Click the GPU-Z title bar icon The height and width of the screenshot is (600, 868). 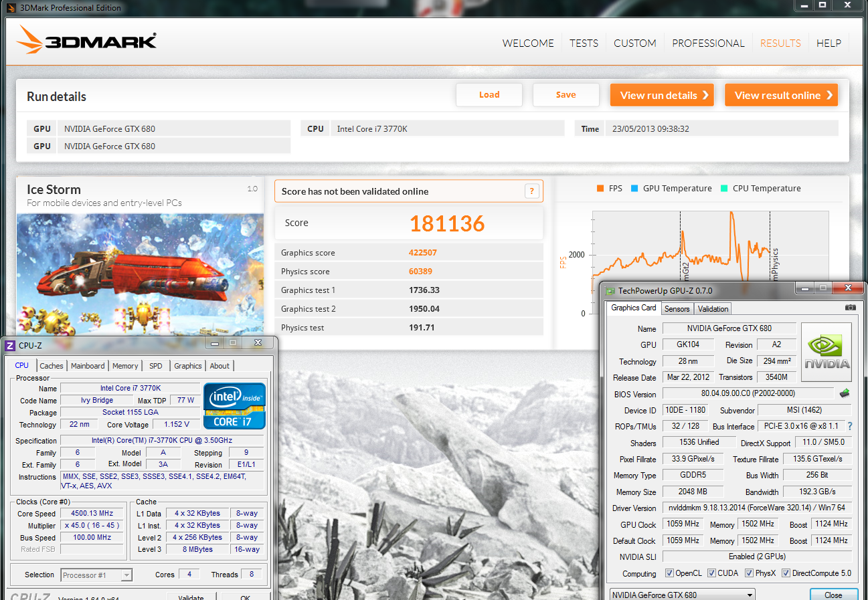(610, 291)
